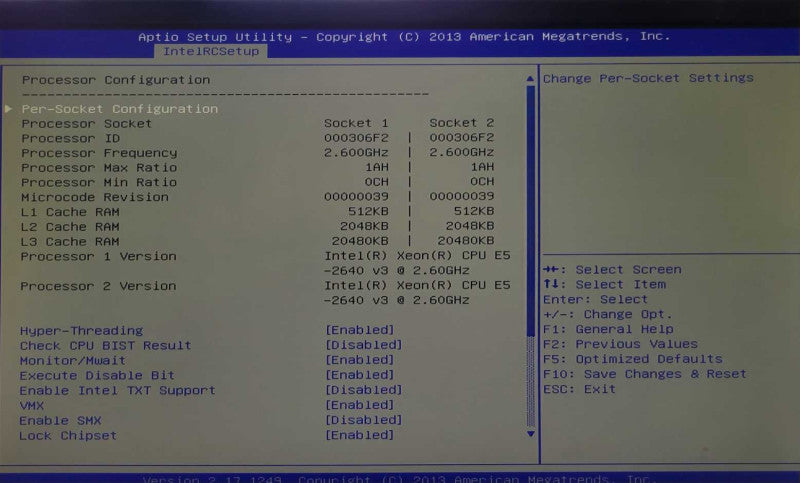Click the Processor Configuration heading

[116, 80]
